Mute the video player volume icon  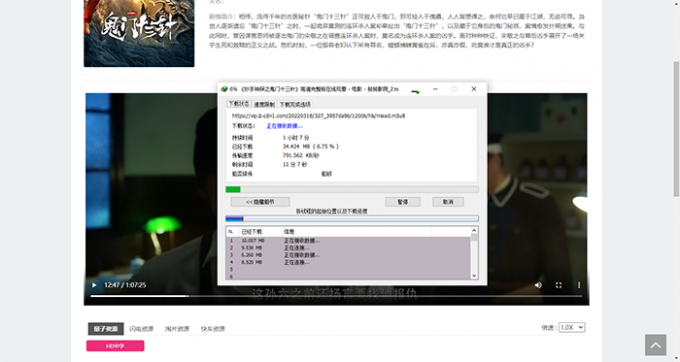point(538,285)
